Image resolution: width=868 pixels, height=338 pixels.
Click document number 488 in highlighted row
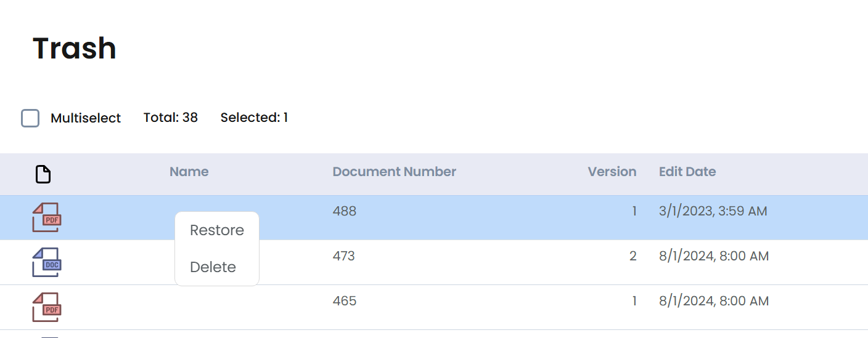345,211
